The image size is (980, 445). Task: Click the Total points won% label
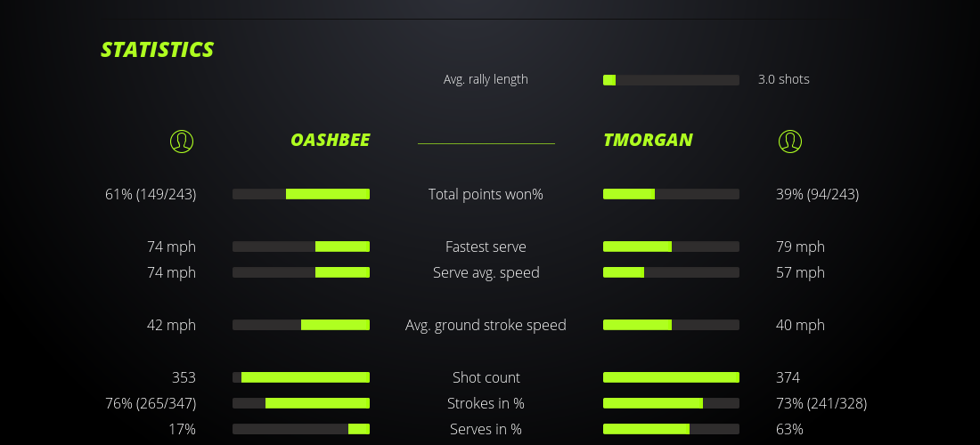(486, 194)
